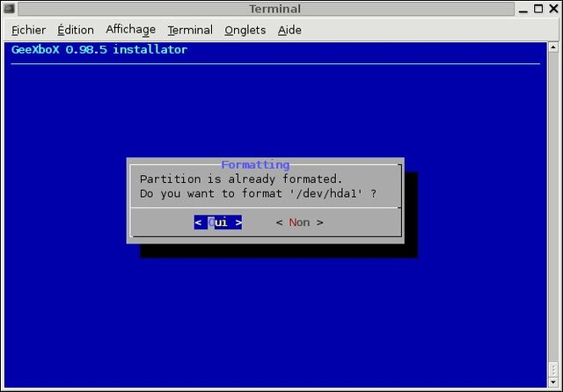This screenshot has height=392, width=563.
Task: Click the scrollbar down arrow
Action: click(x=553, y=382)
